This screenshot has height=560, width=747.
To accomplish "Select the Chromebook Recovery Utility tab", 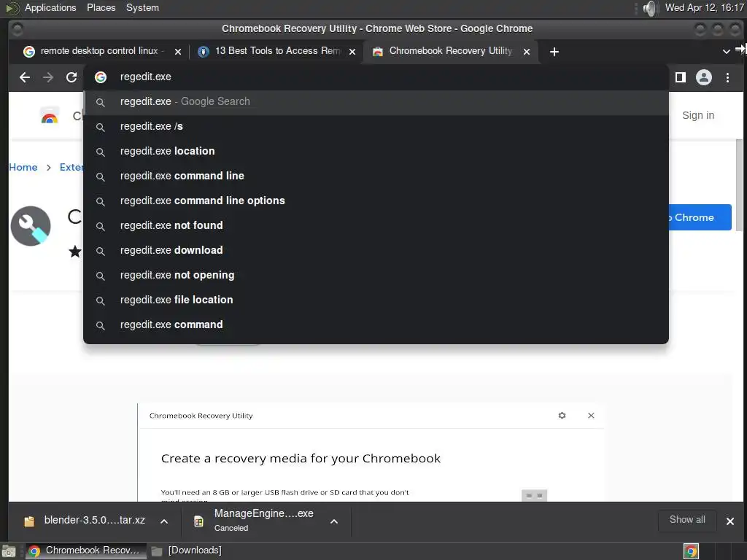I will click(451, 51).
